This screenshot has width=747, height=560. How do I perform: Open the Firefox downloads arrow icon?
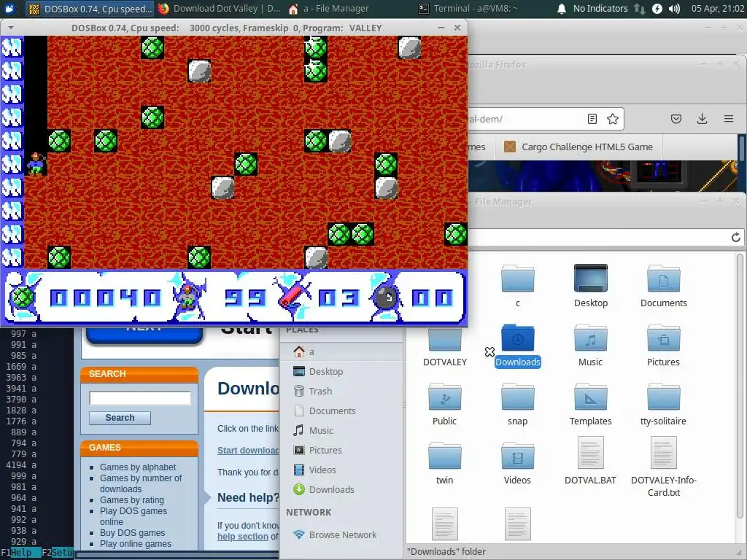[702, 119]
